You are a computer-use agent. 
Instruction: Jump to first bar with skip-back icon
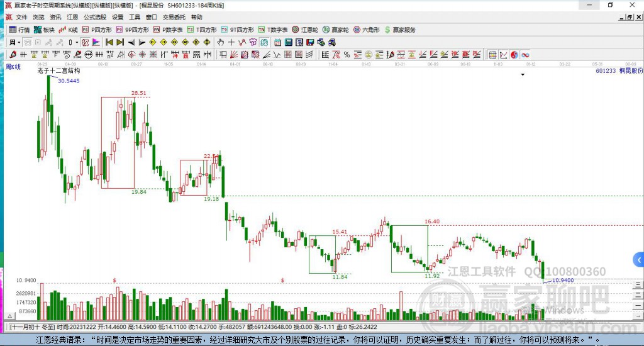[x=109, y=42]
